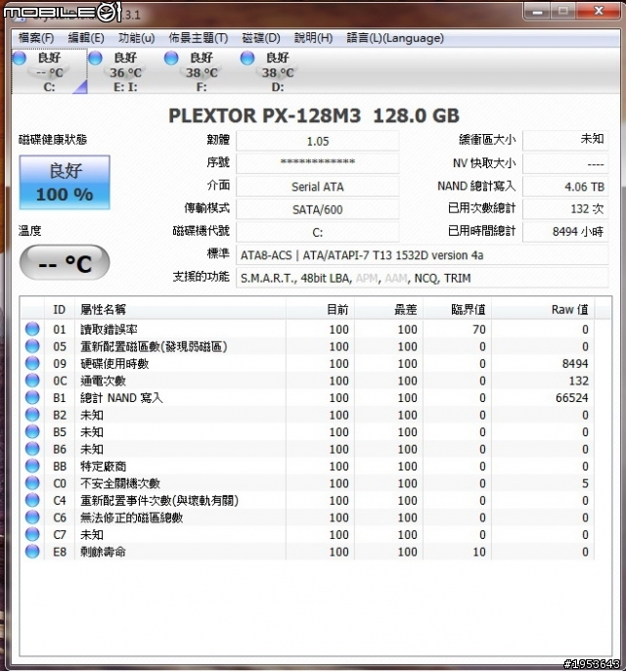The image size is (626, 672).
Task: Open the 功能(u) menu
Action: pos(136,38)
